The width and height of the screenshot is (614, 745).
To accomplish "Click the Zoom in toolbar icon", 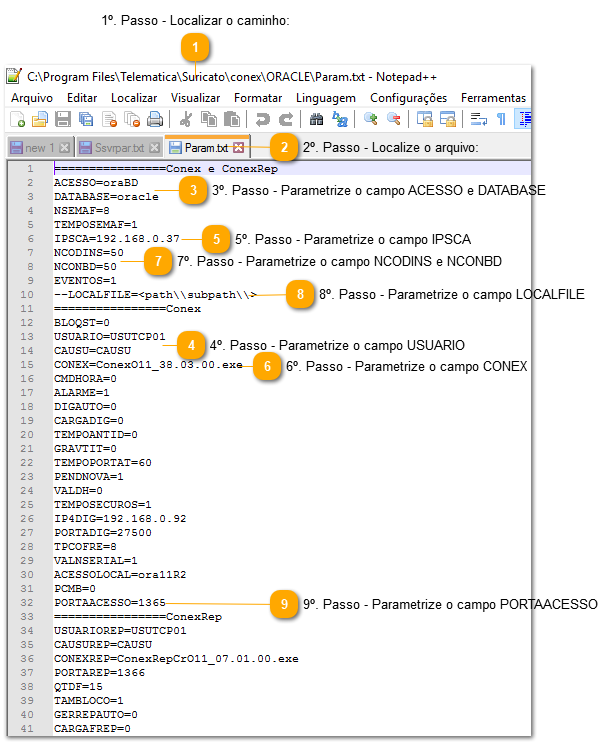I will tap(371, 120).
